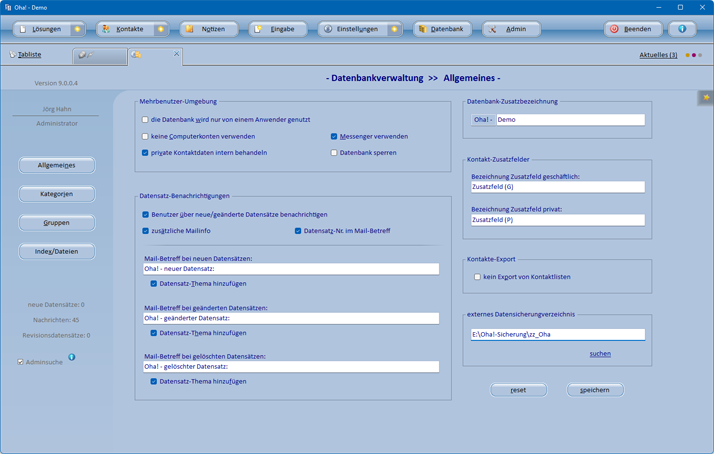The width and height of the screenshot is (714, 454).
Task: Enable 'keine Computerkonten verwenden' checkbox
Action: coord(145,137)
